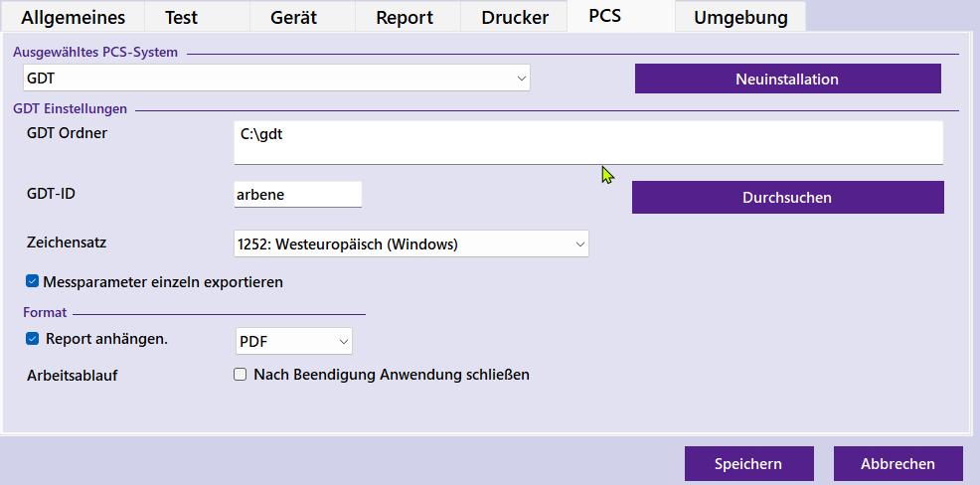This screenshot has width=980, height=485.
Task: Expand the GDT PCS-System dropdown
Action: pos(276,78)
